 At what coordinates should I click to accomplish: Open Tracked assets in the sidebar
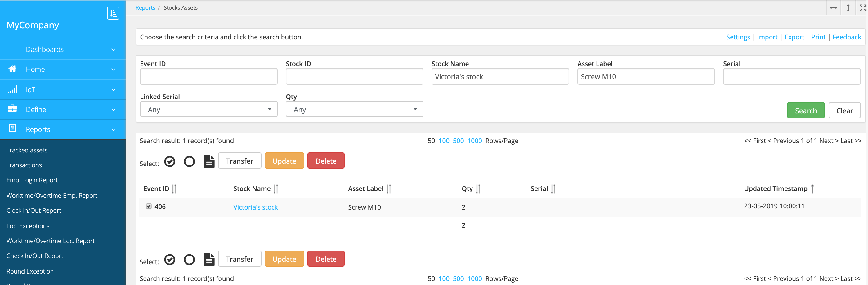pyautogui.click(x=27, y=150)
